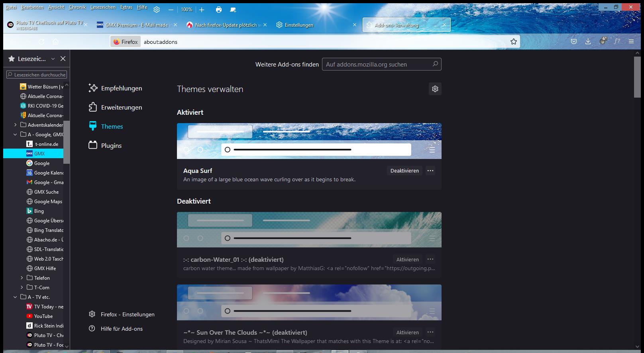Click the icon right of the printer
644x353 pixels.
[x=233, y=10]
